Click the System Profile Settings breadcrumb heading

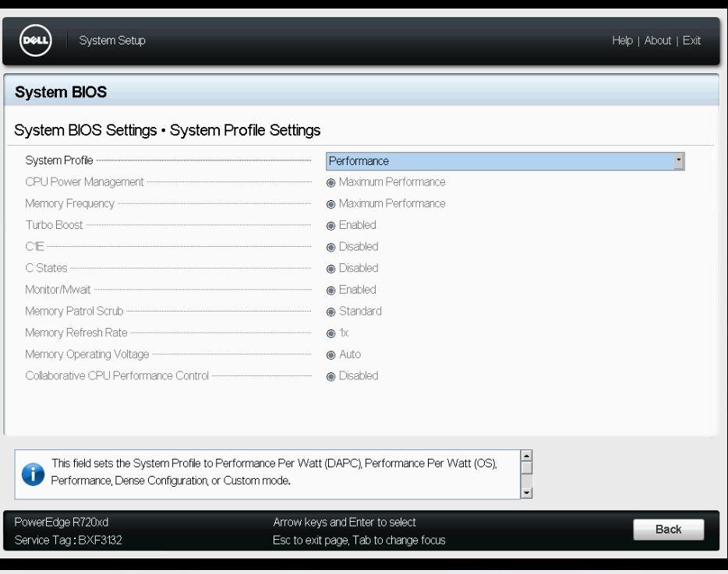tap(246, 130)
